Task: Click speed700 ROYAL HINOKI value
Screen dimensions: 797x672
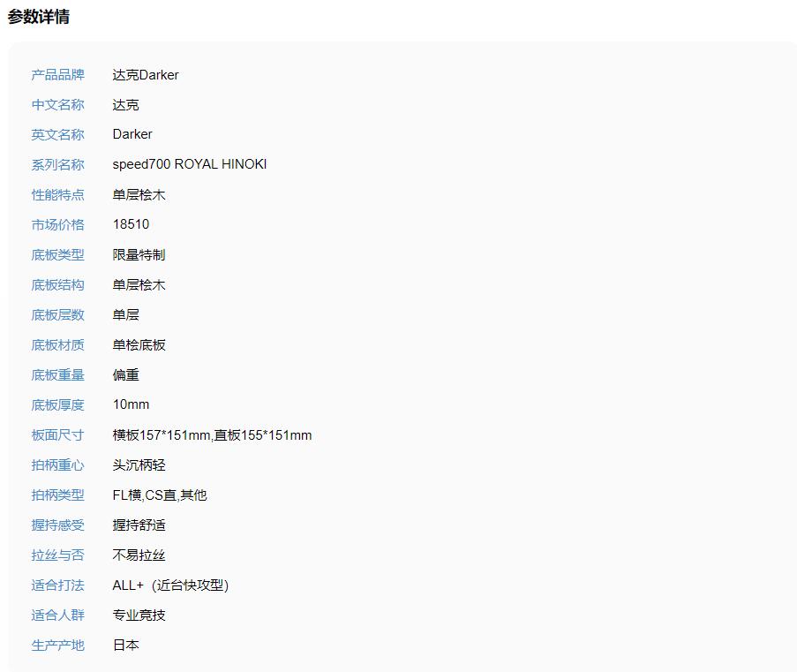Action: [190, 164]
